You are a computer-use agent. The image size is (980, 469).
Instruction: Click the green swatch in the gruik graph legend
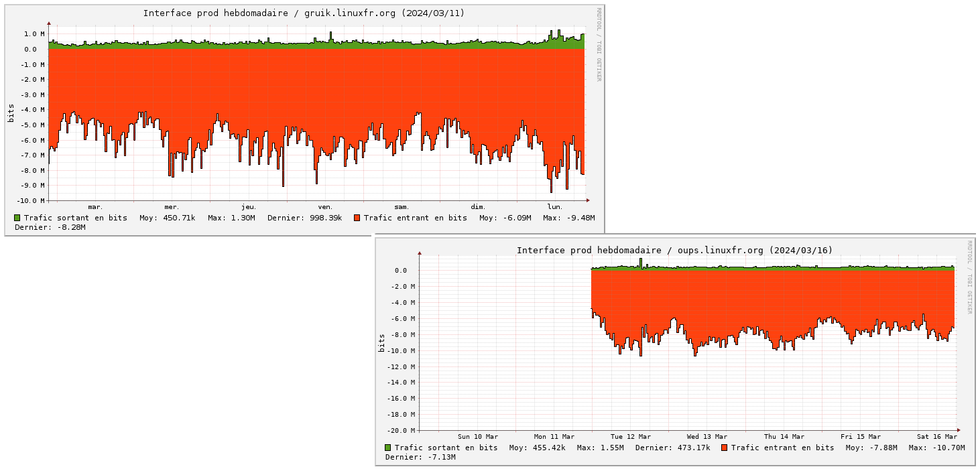coord(17,218)
